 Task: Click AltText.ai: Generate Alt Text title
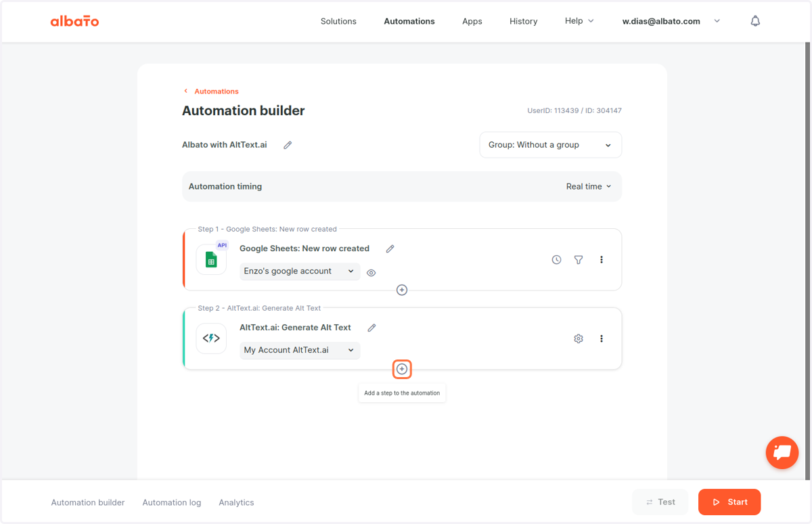295,328
